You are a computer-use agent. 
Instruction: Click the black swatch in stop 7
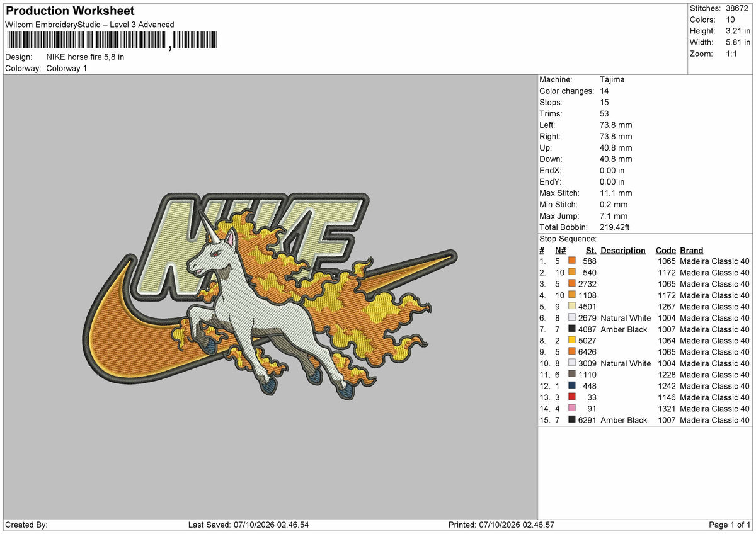(572, 328)
